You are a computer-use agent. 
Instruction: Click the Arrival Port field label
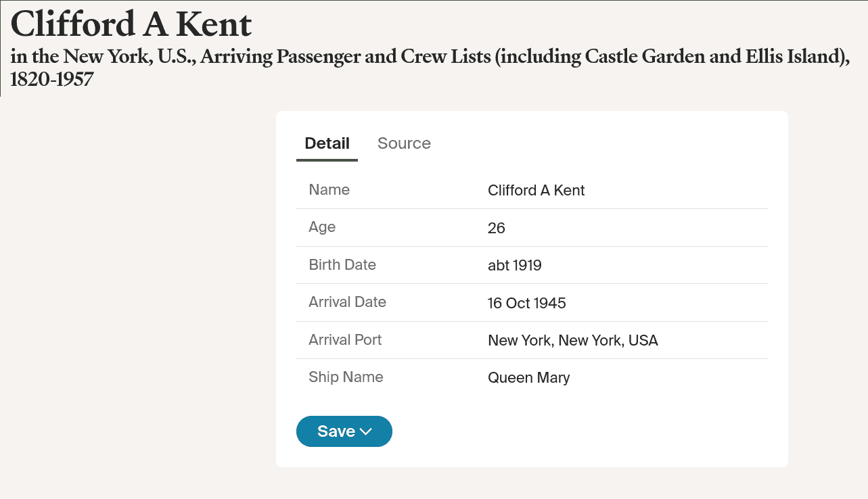pos(345,339)
